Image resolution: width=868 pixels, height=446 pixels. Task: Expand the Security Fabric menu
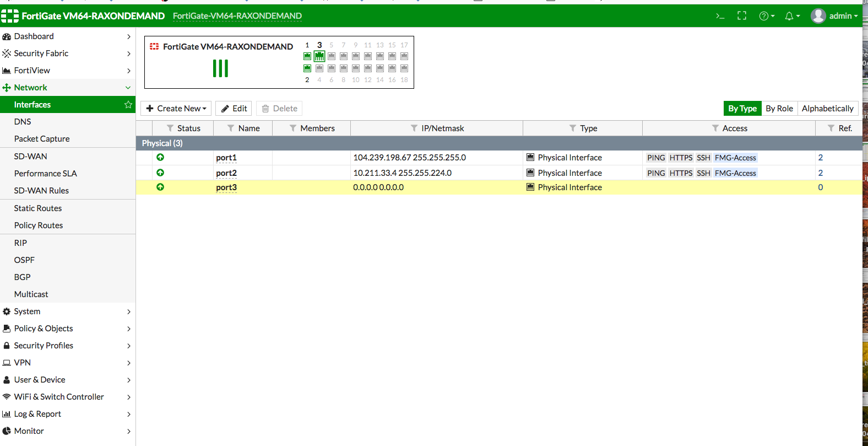[129, 53]
